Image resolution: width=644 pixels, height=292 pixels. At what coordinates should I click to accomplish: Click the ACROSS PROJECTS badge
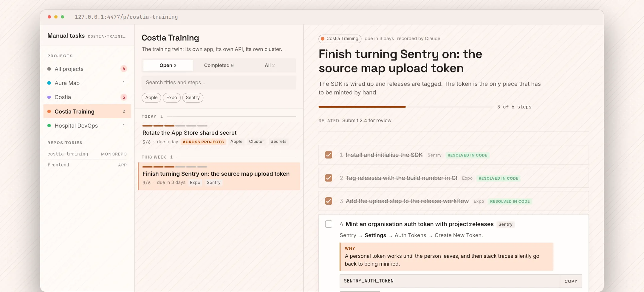click(x=203, y=142)
